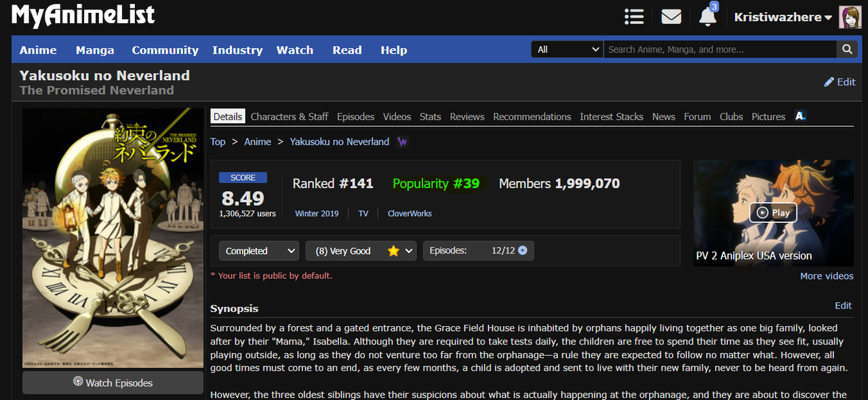
Task: Select the Details tab
Action: click(228, 117)
